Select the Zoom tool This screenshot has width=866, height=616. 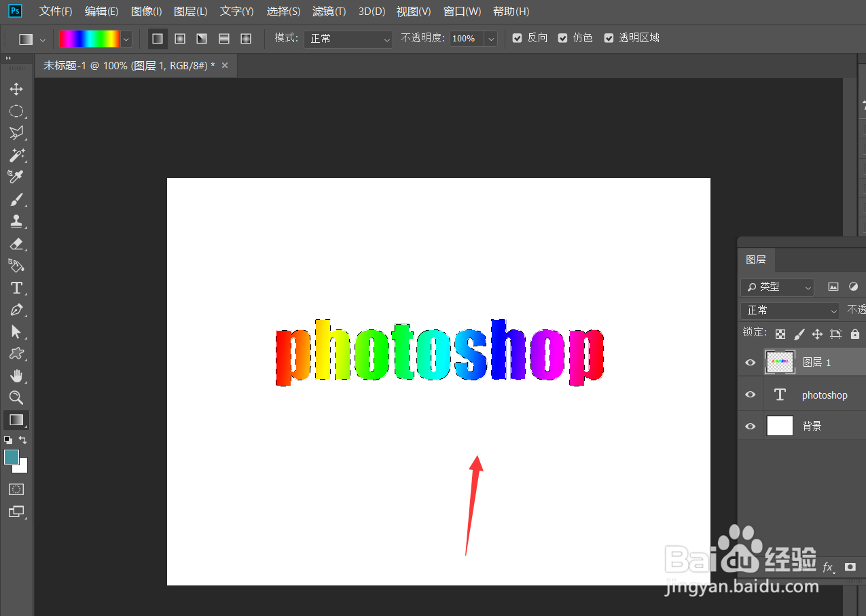16,397
